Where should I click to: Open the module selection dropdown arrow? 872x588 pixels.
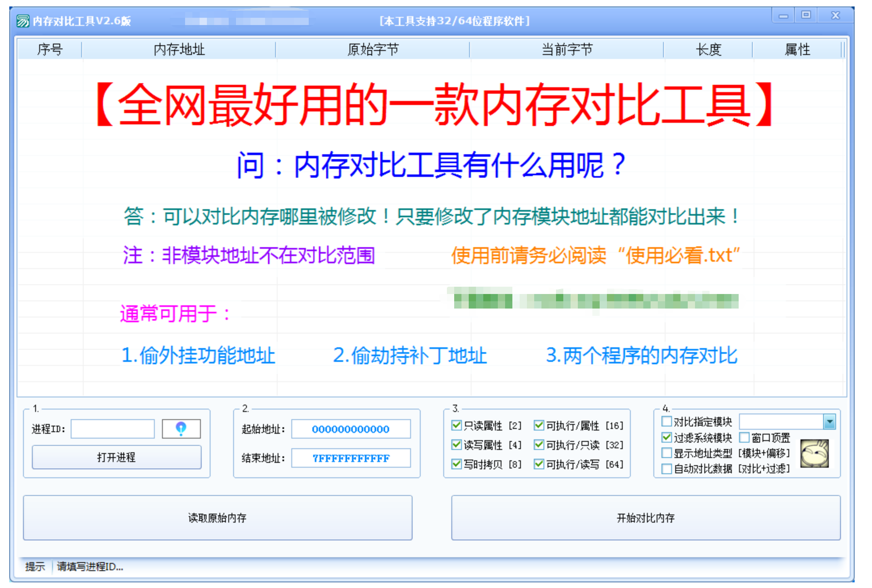click(x=830, y=422)
